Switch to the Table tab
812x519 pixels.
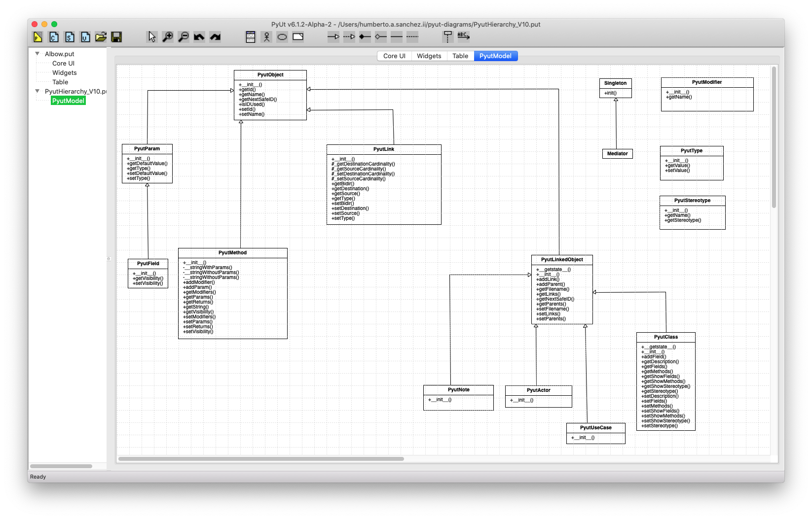(x=460, y=56)
